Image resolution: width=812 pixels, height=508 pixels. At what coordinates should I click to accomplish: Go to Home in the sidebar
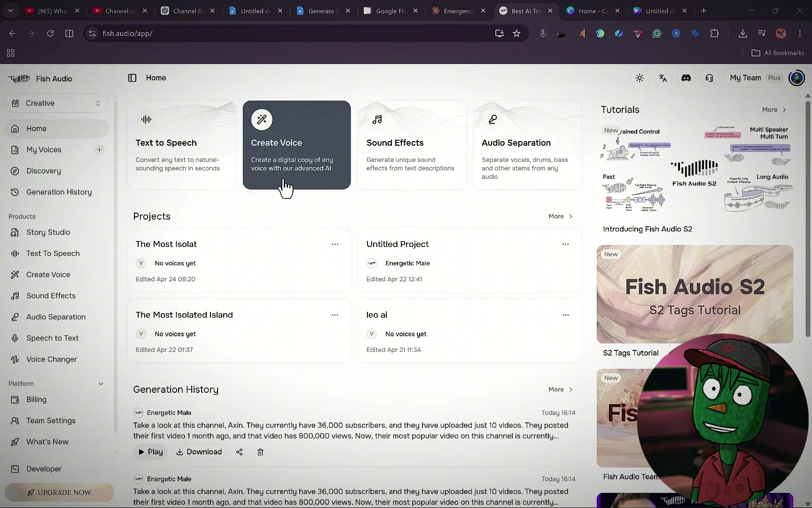point(56,128)
